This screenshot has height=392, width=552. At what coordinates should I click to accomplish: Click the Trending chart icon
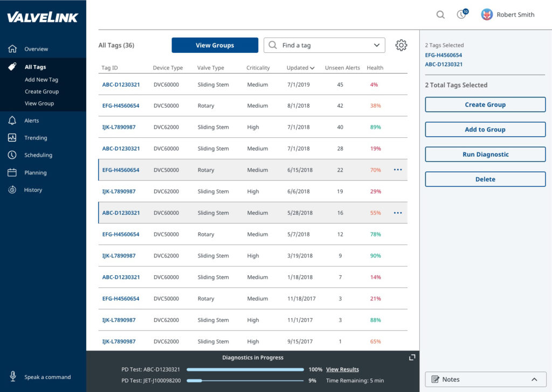coord(12,138)
